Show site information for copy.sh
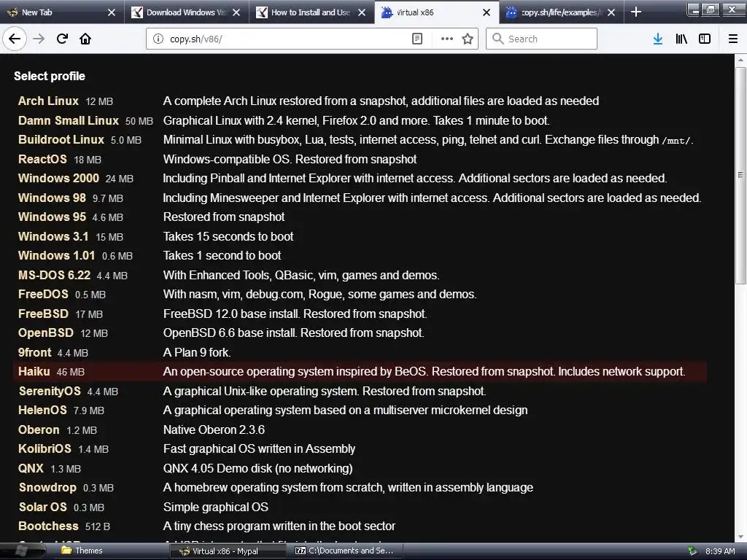 click(x=158, y=39)
